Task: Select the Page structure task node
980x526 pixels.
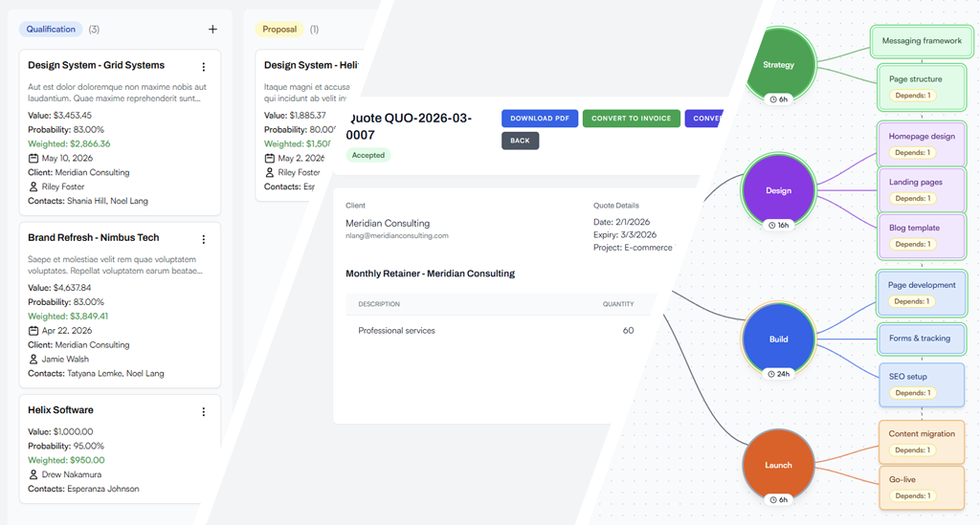Action: tap(922, 87)
